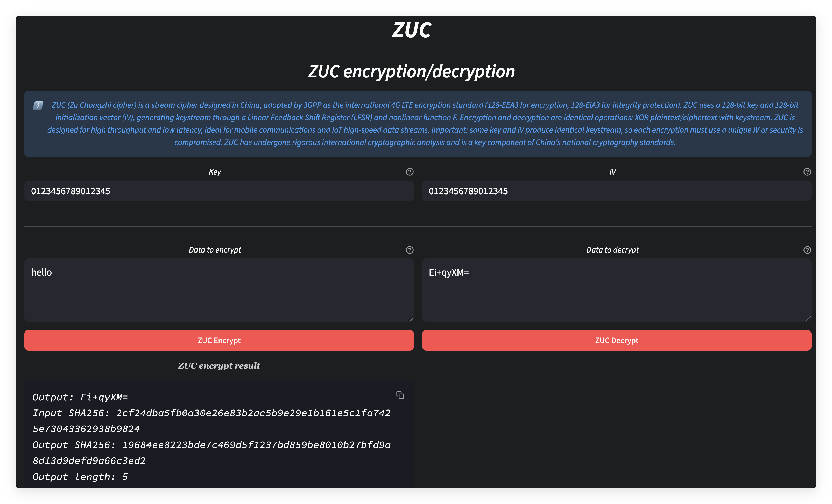Open help for Data to decrypt field
Viewport: 832px width, 504px height.
tap(807, 250)
